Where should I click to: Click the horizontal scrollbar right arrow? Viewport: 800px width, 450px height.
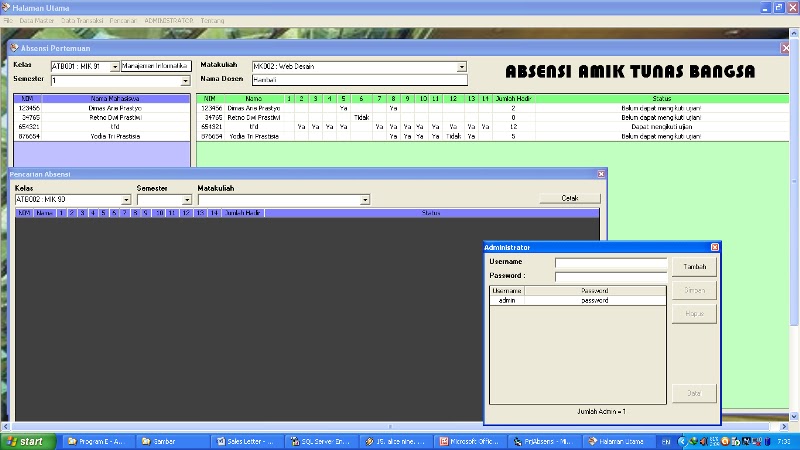(x=784, y=426)
